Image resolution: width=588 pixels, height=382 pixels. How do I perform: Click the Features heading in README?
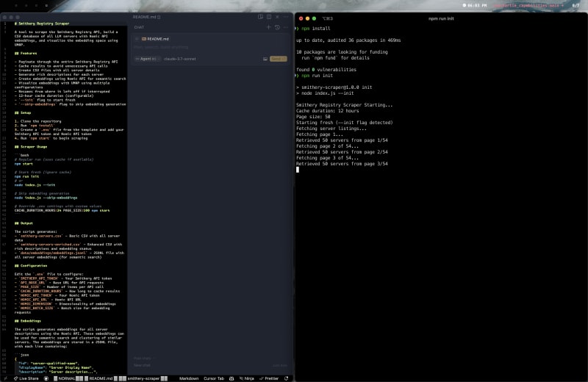[26, 53]
